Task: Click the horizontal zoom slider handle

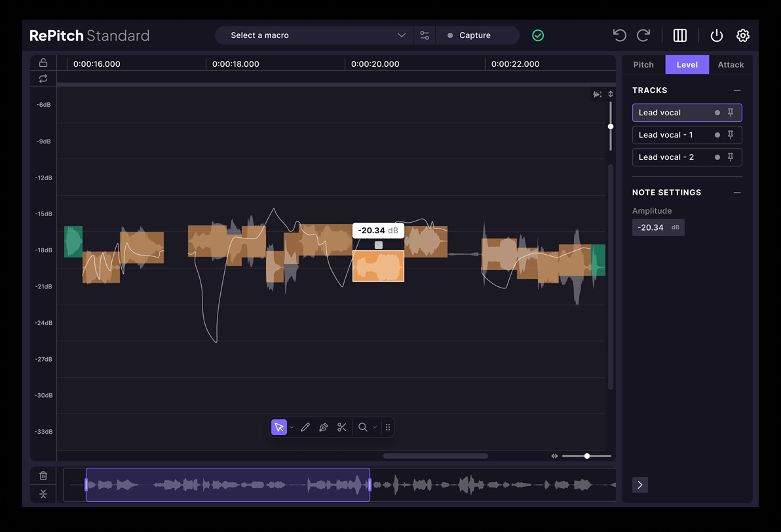Action: click(587, 456)
